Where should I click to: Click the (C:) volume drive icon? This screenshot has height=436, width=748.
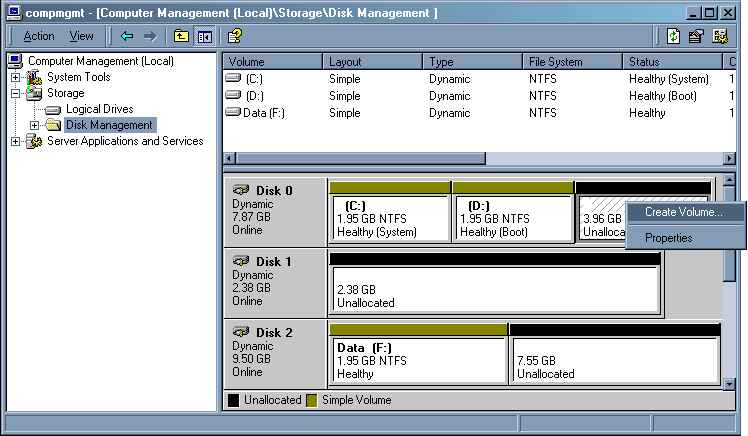coord(233,77)
